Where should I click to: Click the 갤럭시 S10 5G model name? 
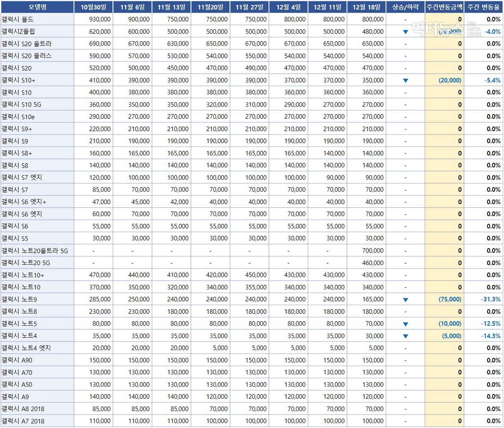[x=21, y=105]
